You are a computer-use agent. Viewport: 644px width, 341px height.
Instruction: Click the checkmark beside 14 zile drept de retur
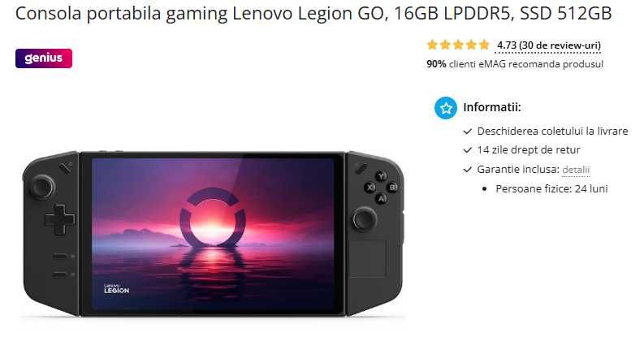coord(467,150)
